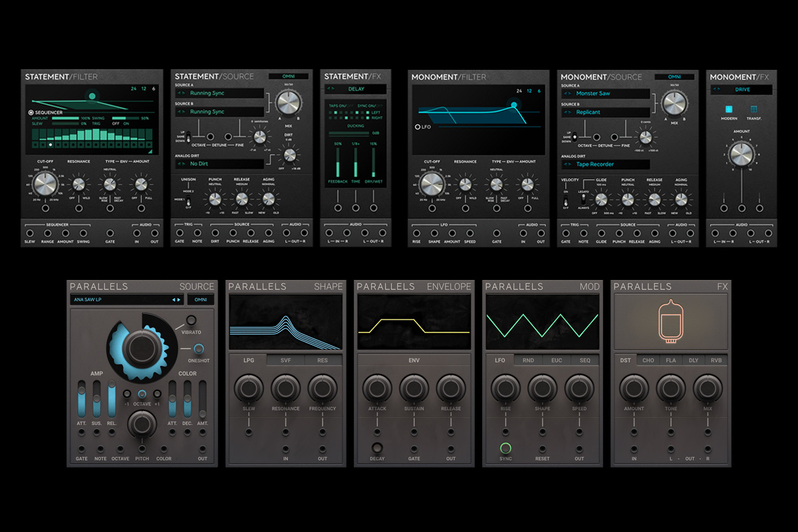Click the AGING jack on Statement Source

269,233
